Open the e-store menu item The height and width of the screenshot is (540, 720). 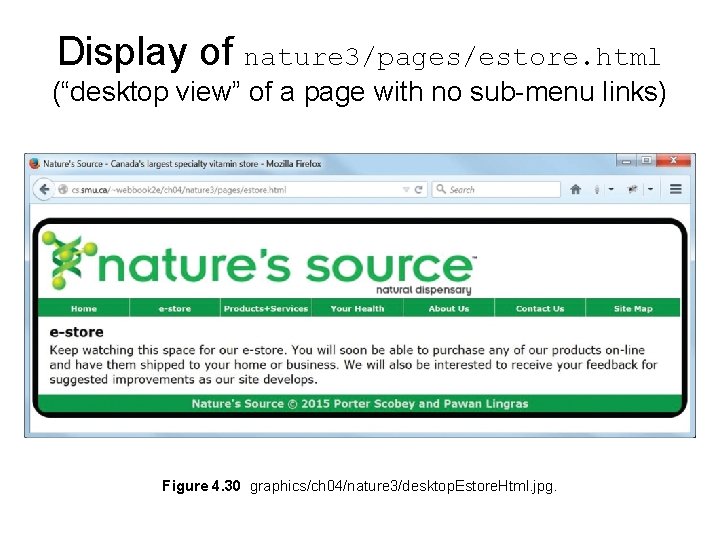175,309
